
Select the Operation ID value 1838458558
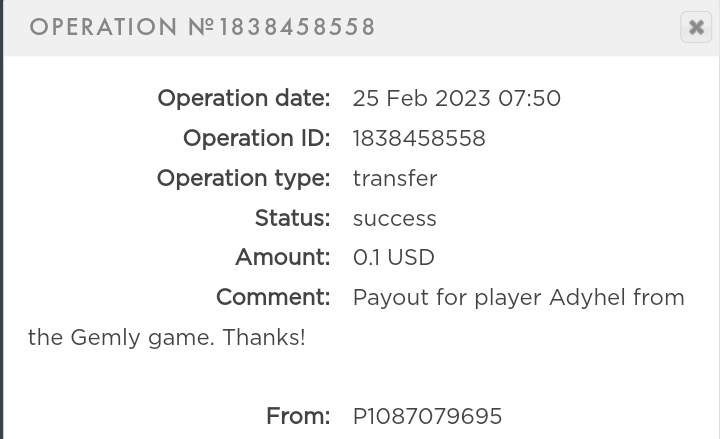point(419,138)
